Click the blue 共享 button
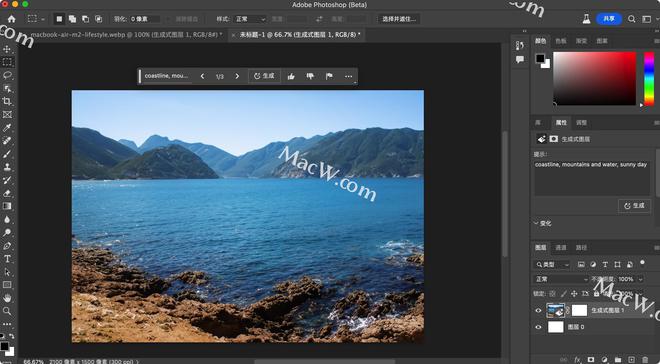Viewport: 660px width, 364px height. [609, 19]
